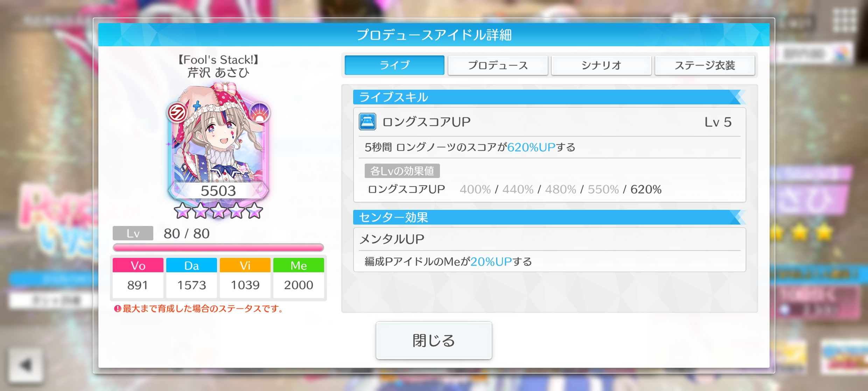Click the 各Lvの効果値 label
868x391 pixels.
[x=402, y=171]
